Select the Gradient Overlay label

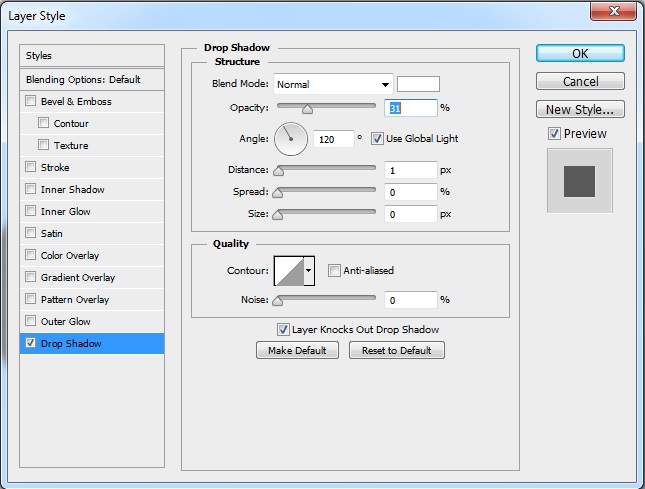pos(78,278)
